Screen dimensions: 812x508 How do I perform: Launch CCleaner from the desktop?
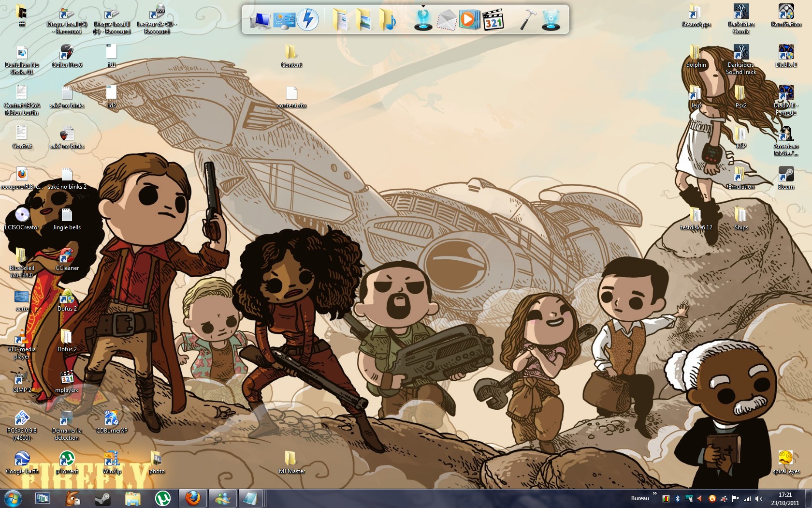click(67, 259)
